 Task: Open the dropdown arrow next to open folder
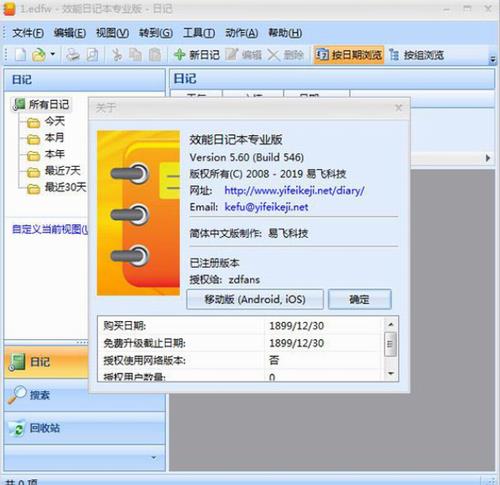click(52, 54)
